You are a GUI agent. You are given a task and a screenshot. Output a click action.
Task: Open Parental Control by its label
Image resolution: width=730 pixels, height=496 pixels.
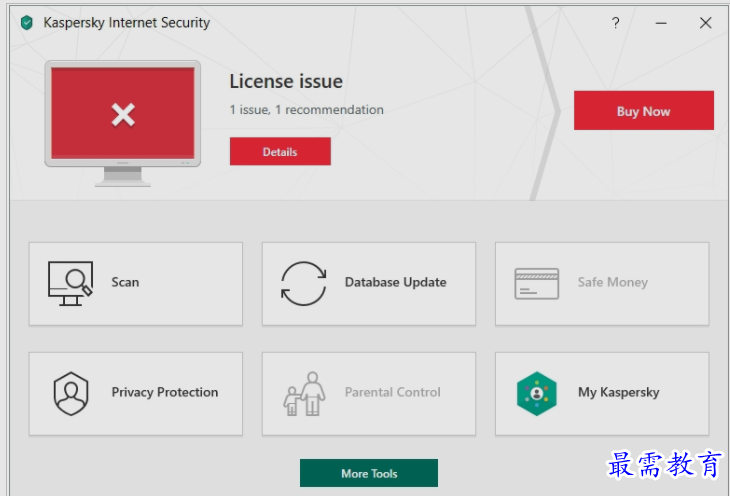click(392, 392)
